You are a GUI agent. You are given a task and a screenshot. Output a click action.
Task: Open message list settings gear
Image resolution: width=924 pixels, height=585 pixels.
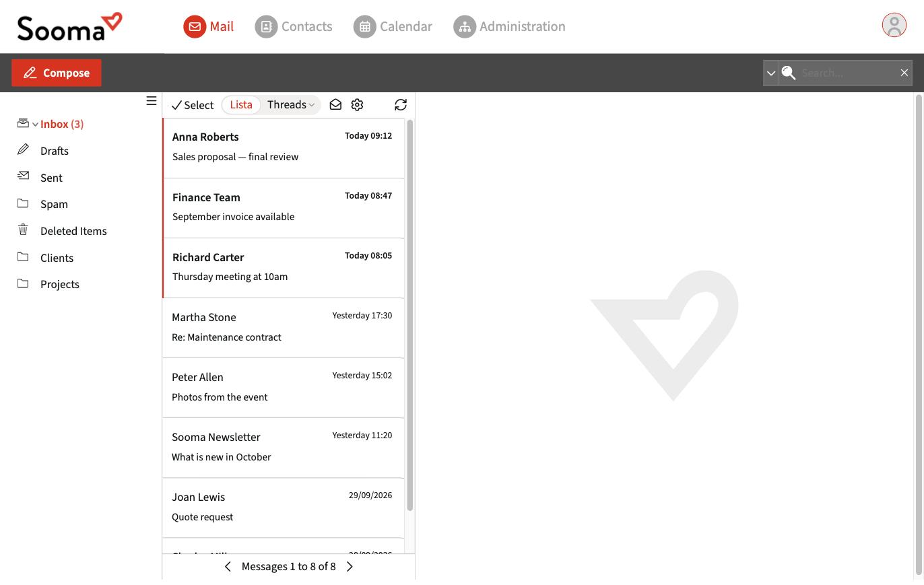click(357, 104)
